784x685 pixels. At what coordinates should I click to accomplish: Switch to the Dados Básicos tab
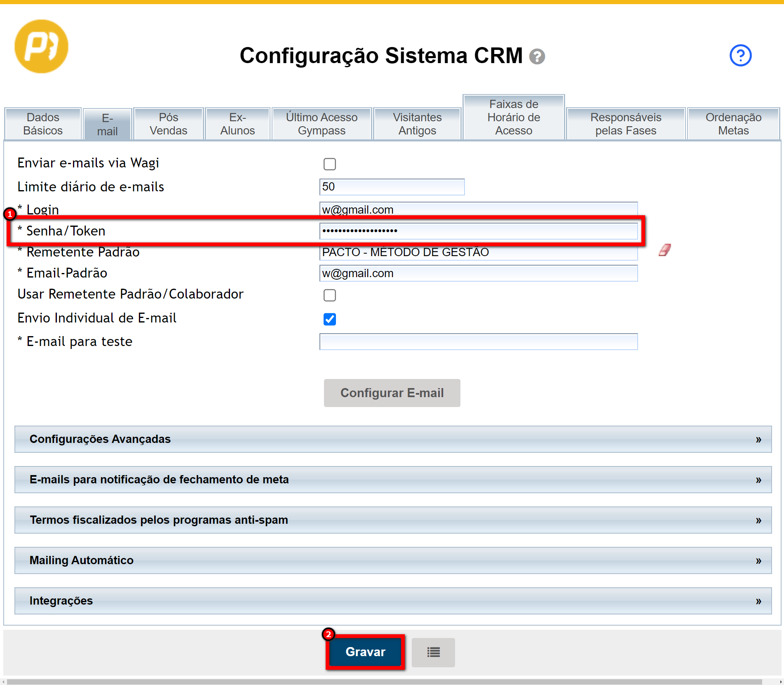[43, 124]
